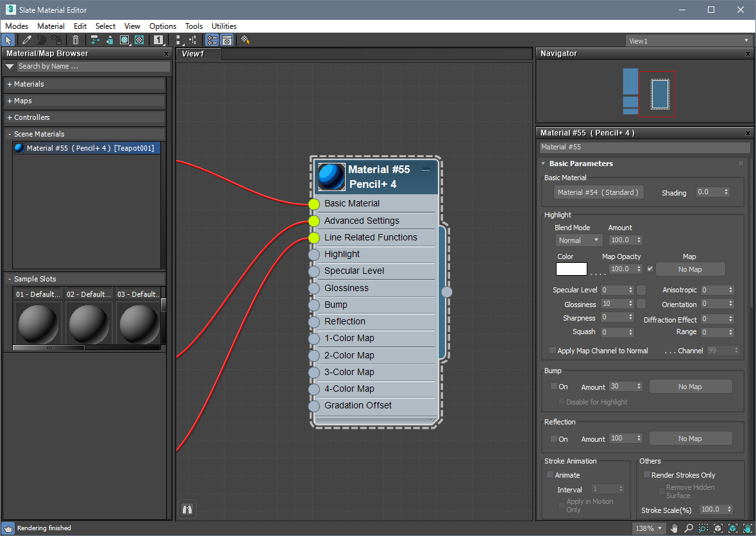
Task: Click the binoculars search icon in View1
Action: pyautogui.click(x=187, y=510)
